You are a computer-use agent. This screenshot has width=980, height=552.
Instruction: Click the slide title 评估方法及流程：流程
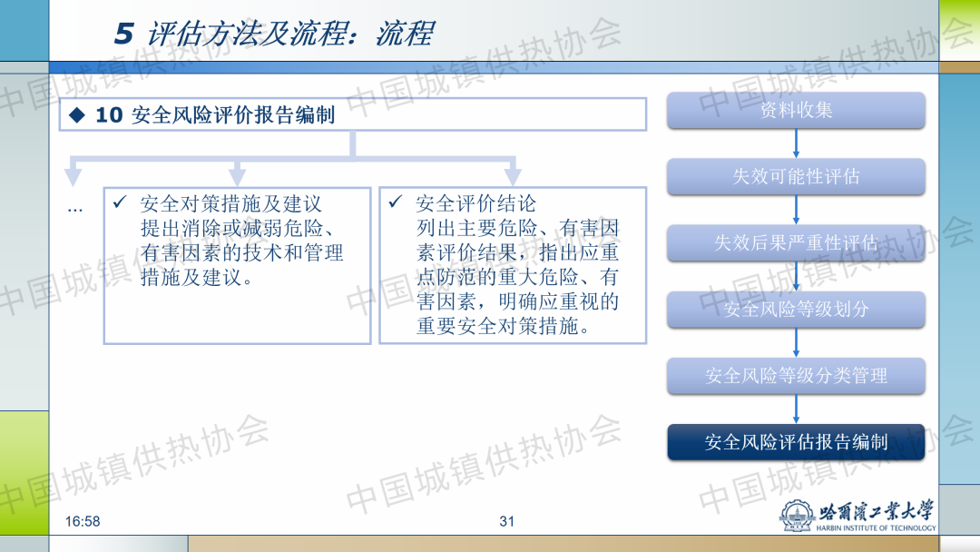289,34
